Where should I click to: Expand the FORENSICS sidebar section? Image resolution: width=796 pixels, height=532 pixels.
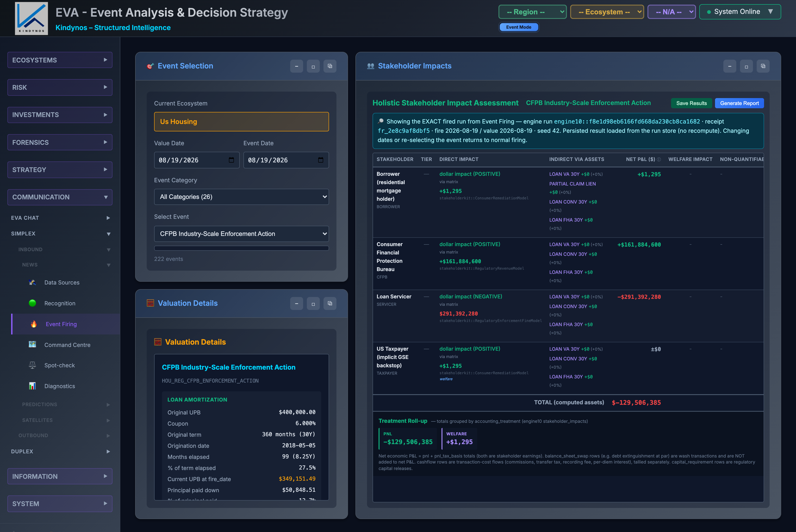click(x=60, y=142)
